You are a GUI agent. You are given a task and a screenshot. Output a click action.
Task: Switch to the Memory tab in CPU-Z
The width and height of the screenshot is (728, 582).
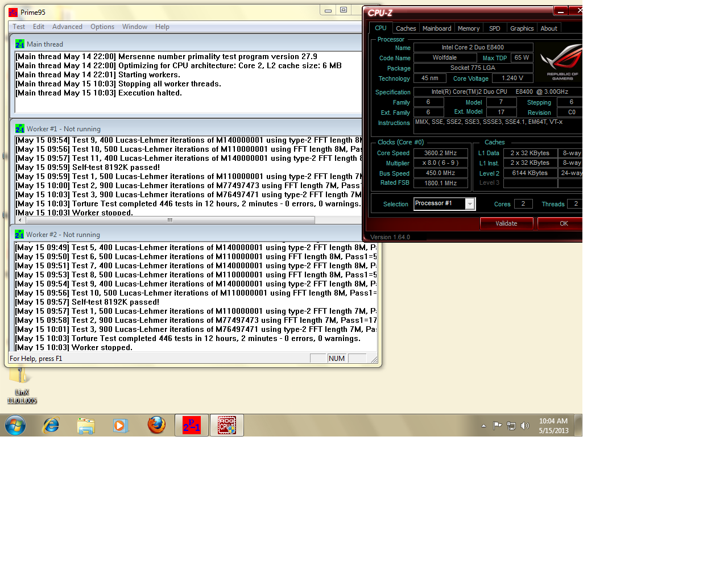(x=469, y=28)
